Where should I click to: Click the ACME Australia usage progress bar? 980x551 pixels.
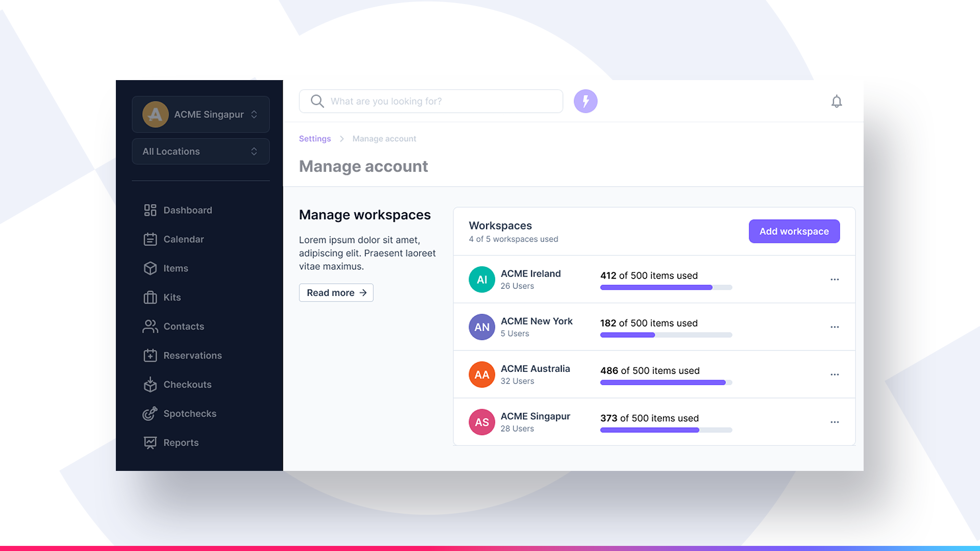[666, 382]
